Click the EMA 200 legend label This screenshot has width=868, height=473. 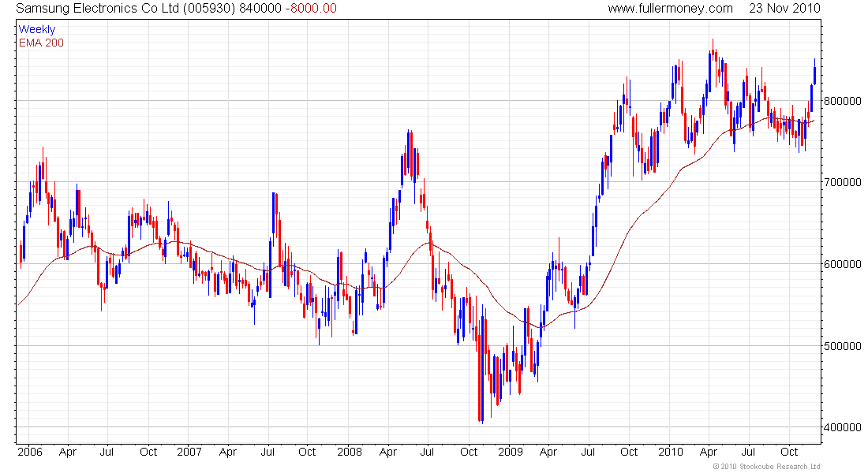tap(41, 43)
